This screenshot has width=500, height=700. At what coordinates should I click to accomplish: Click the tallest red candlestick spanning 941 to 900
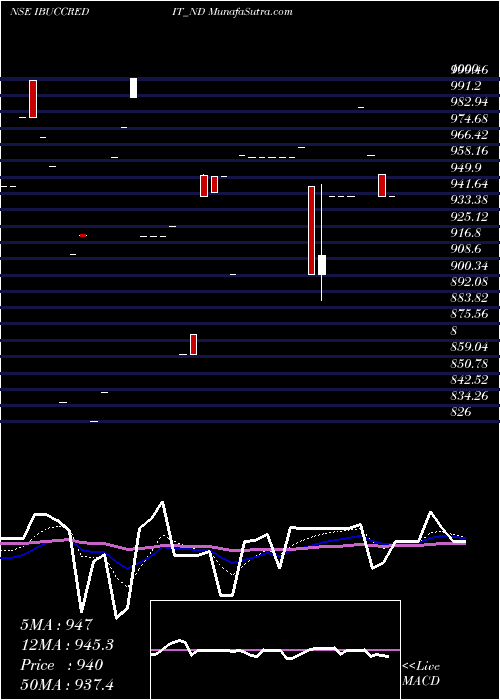(x=311, y=230)
